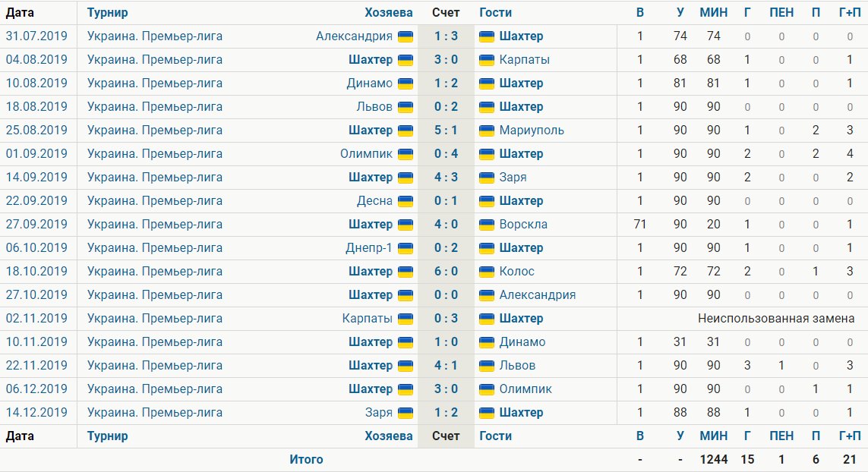The image size is (868, 472).
Task: Open date 14.12.2019 match link
Action: click(x=36, y=413)
